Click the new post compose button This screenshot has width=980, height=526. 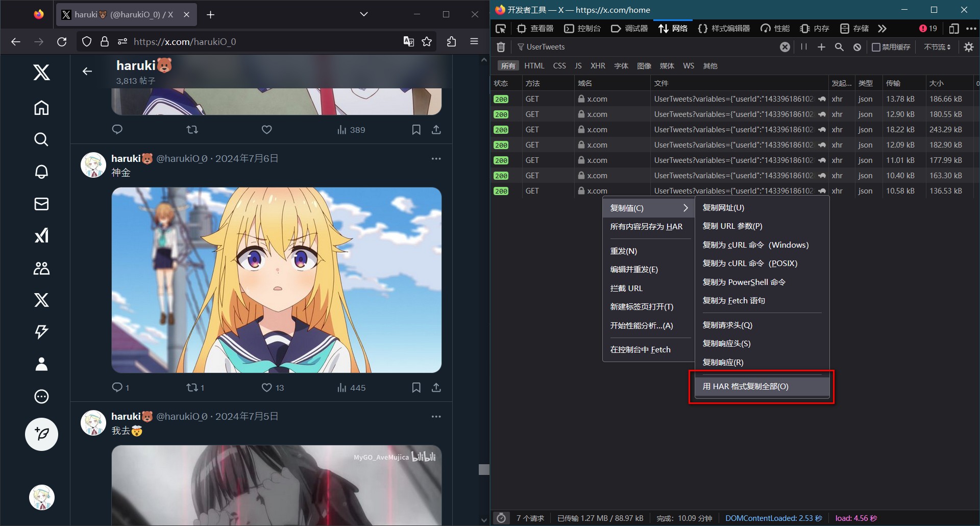(41, 434)
